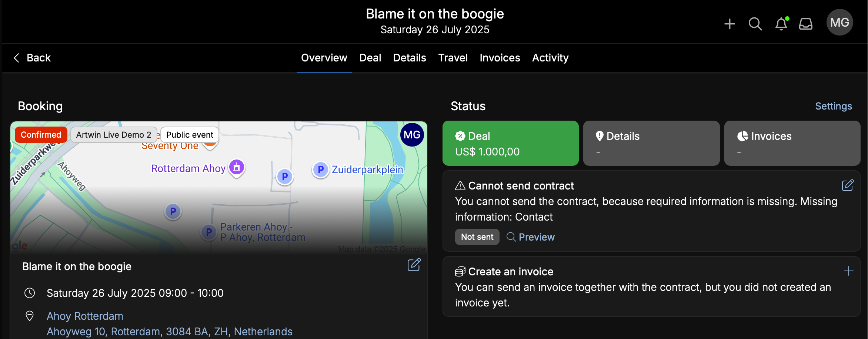Click the Zuiderparkplein parking marker
The height and width of the screenshot is (339, 868).
[321, 170]
